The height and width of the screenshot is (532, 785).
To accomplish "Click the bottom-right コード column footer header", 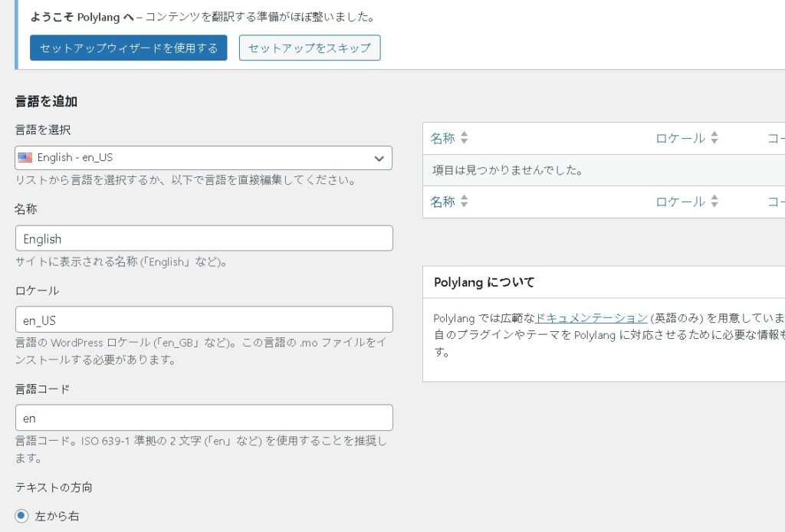I will pos(775,202).
